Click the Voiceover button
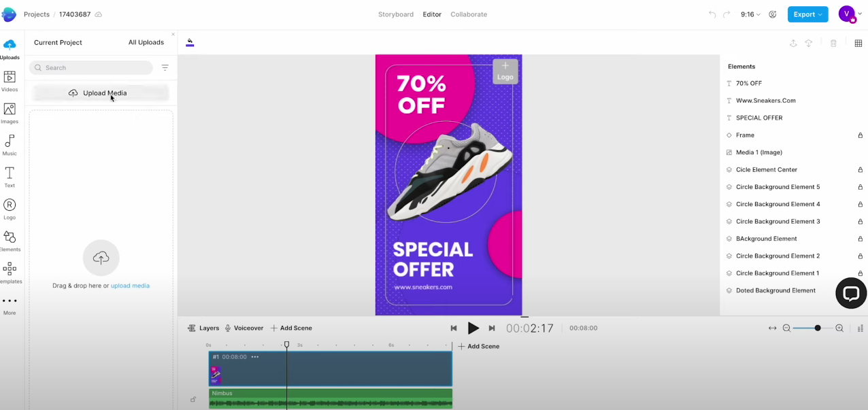This screenshot has width=868, height=410. click(x=244, y=328)
